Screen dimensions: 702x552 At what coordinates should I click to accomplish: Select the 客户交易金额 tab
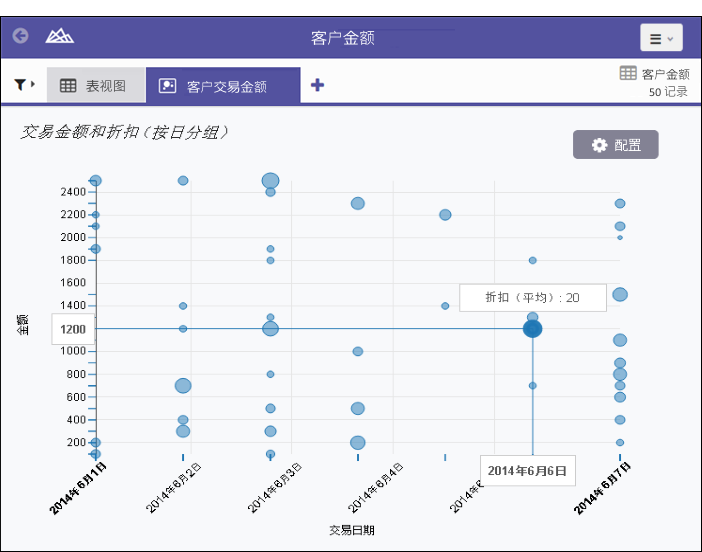click(x=223, y=86)
